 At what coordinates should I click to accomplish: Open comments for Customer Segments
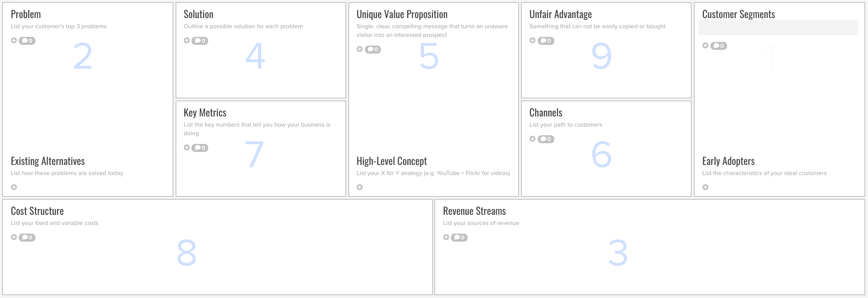pos(719,46)
